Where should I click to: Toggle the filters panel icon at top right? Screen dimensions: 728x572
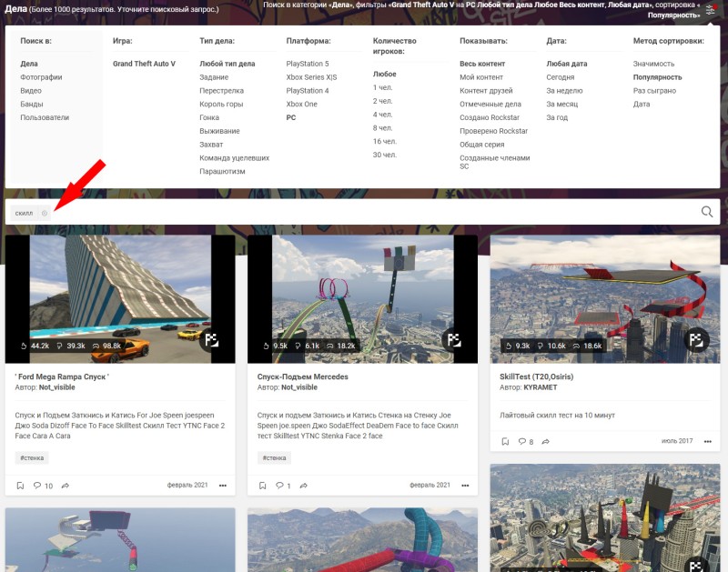point(711,9)
